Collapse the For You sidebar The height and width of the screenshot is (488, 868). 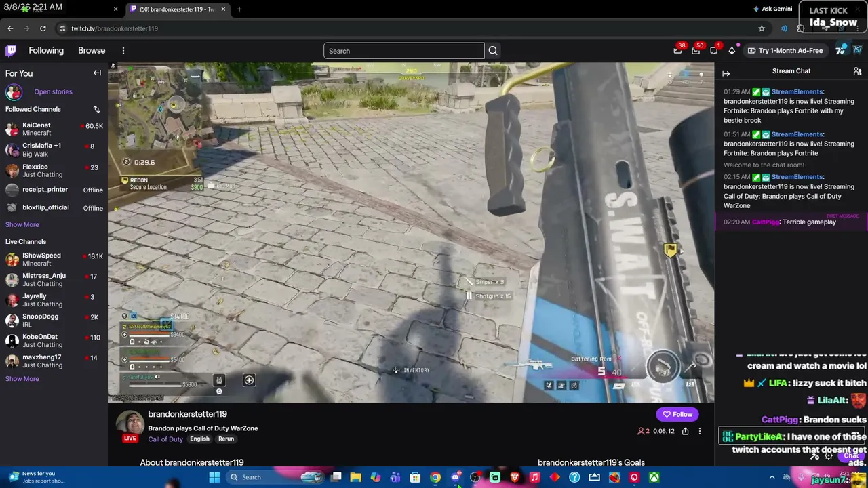pos(97,73)
